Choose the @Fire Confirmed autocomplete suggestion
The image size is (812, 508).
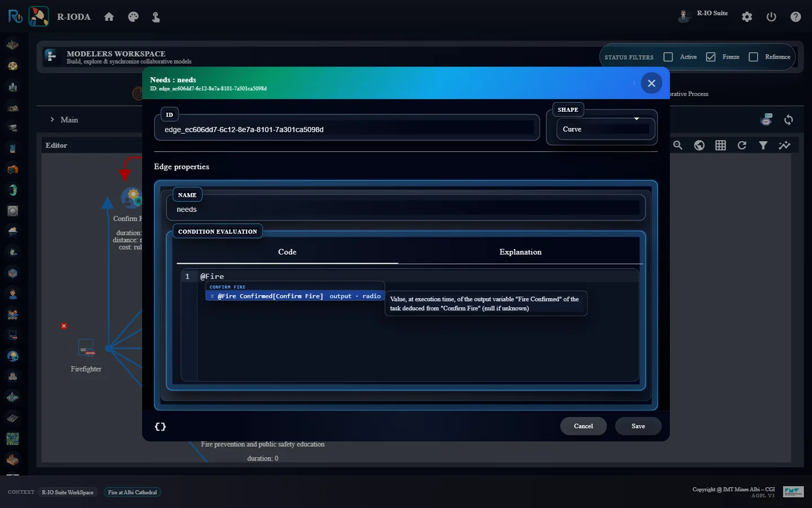(x=295, y=296)
